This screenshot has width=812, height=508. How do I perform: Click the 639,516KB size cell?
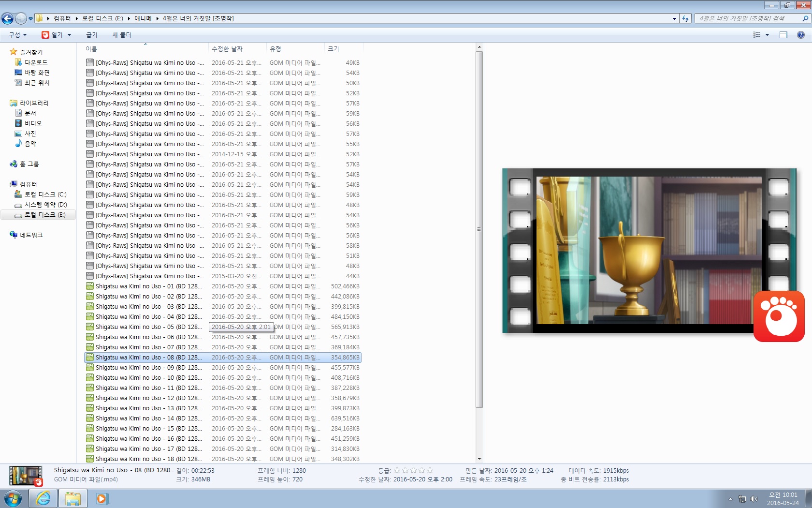click(x=345, y=418)
